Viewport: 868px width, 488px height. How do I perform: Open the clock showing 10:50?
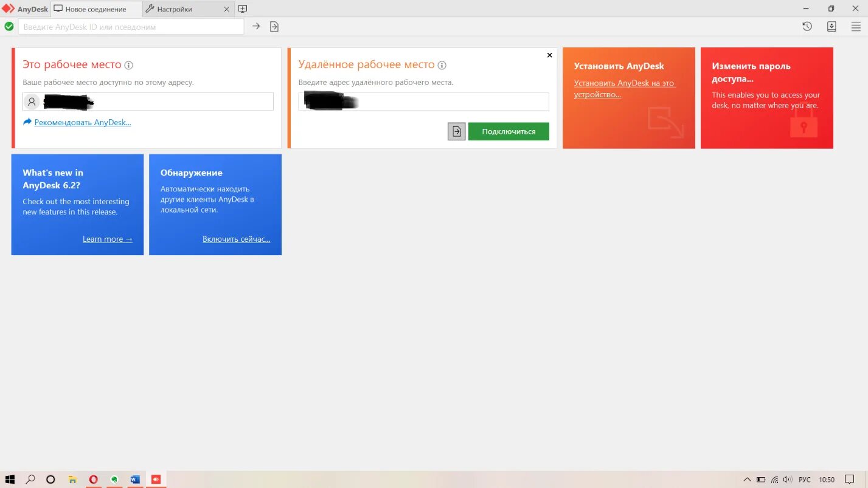(827, 479)
